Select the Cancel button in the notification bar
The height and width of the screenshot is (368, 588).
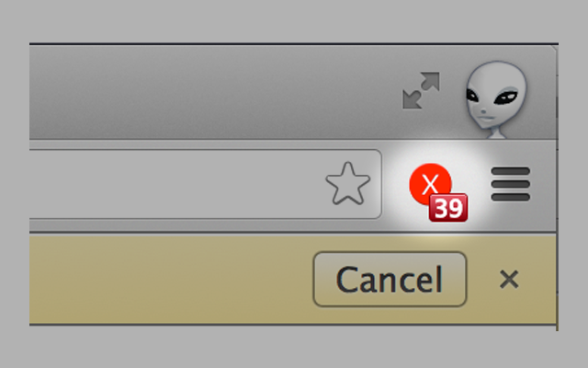click(390, 279)
